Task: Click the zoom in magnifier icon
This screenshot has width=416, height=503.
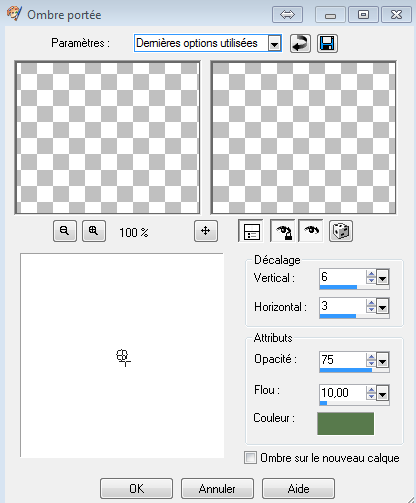Action: coord(94,231)
